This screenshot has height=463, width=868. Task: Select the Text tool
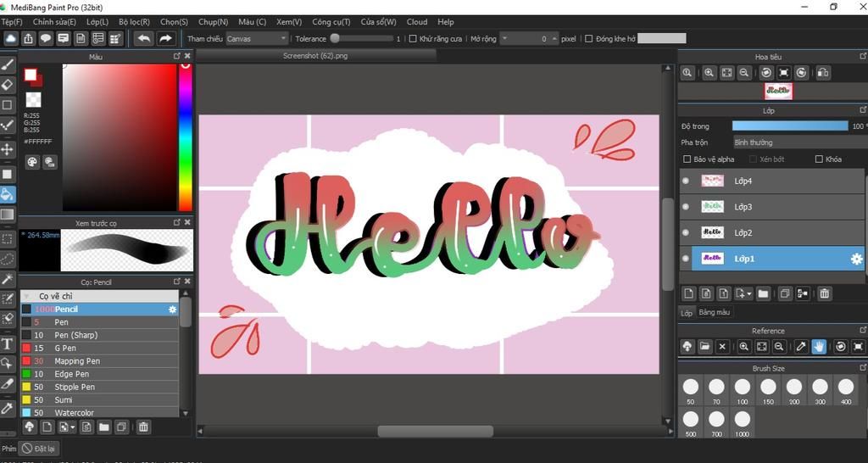pos(7,343)
